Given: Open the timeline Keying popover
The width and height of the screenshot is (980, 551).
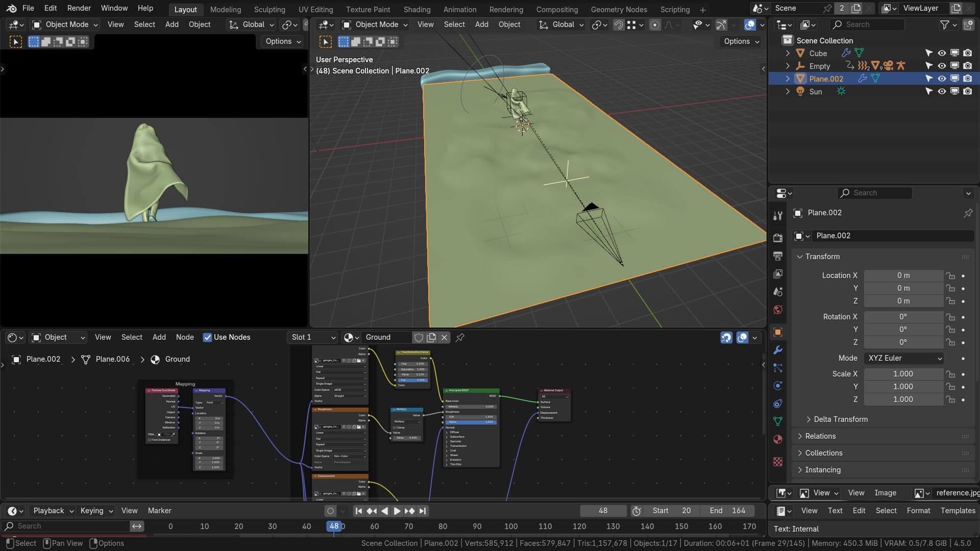Looking at the screenshot, I should pyautogui.click(x=96, y=511).
